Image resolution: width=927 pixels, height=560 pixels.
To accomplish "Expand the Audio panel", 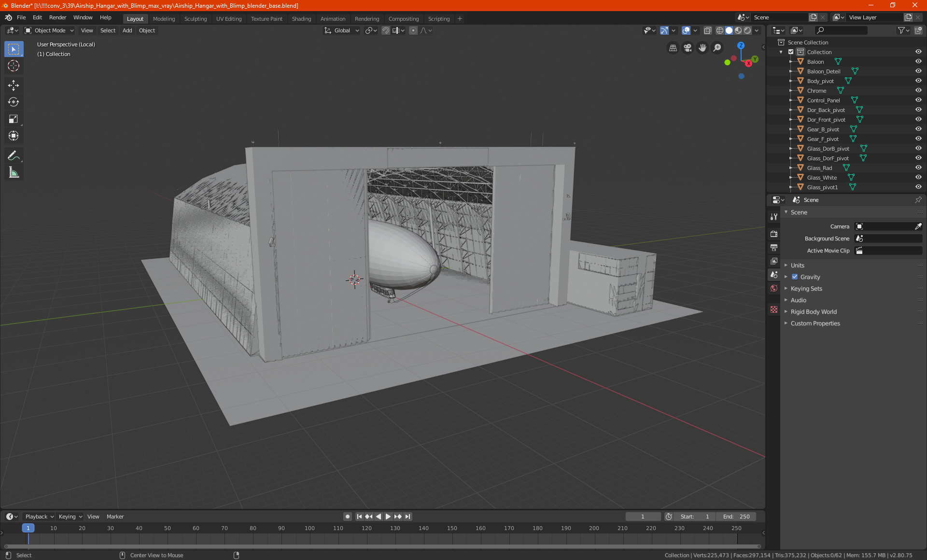I will (x=798, y=300).
